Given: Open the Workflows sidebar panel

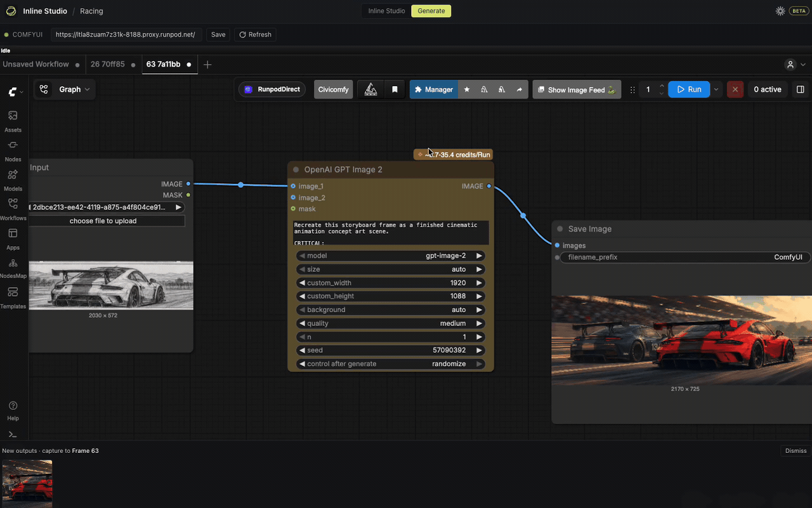Looking at the screenshot, I should (13, 209).
